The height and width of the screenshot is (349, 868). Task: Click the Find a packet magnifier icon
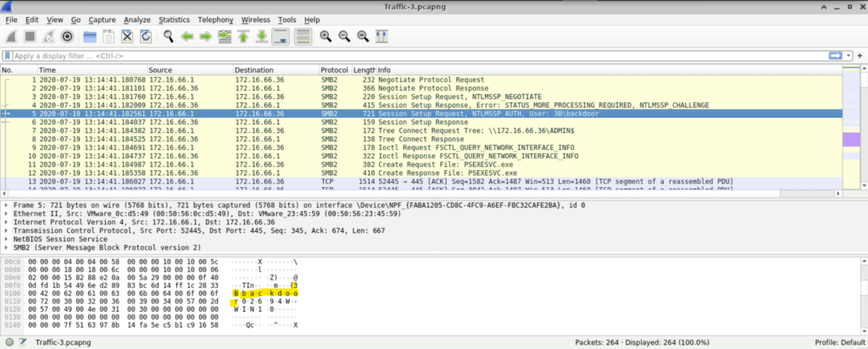[169, 36]
